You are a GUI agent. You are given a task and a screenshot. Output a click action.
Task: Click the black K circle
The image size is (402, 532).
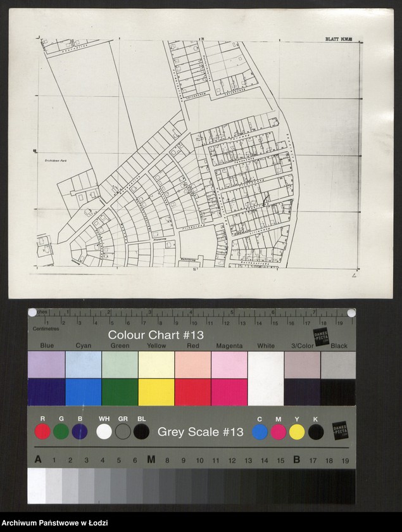pyautogui.click(x=315, y=432)
